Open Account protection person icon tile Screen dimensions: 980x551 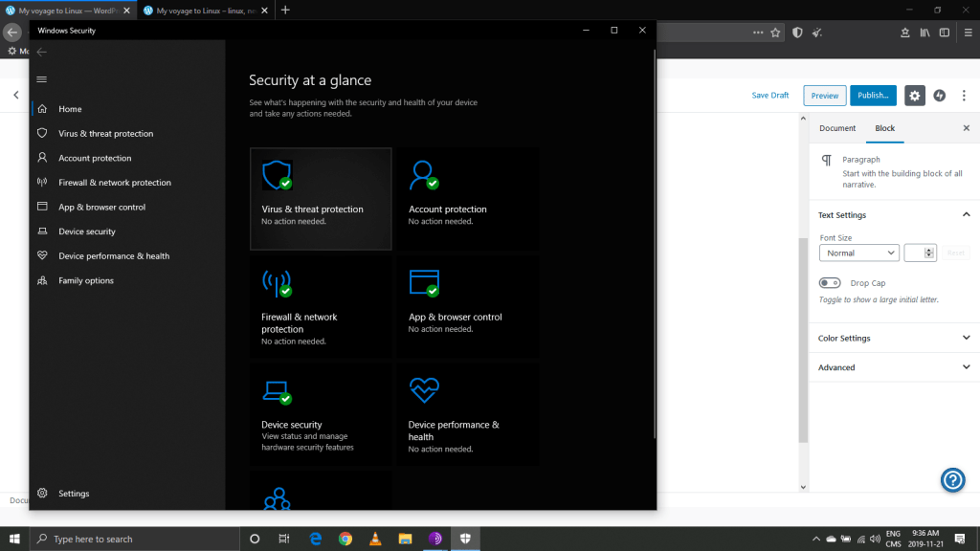pos(423,176)
